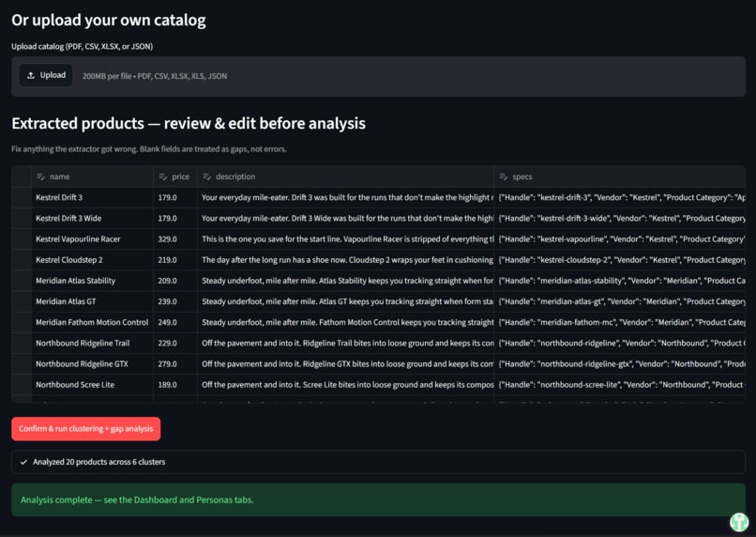This screenshot has height=537, width=756.
Task: Click the 329.0 price cell
Action: pos(175,238)
